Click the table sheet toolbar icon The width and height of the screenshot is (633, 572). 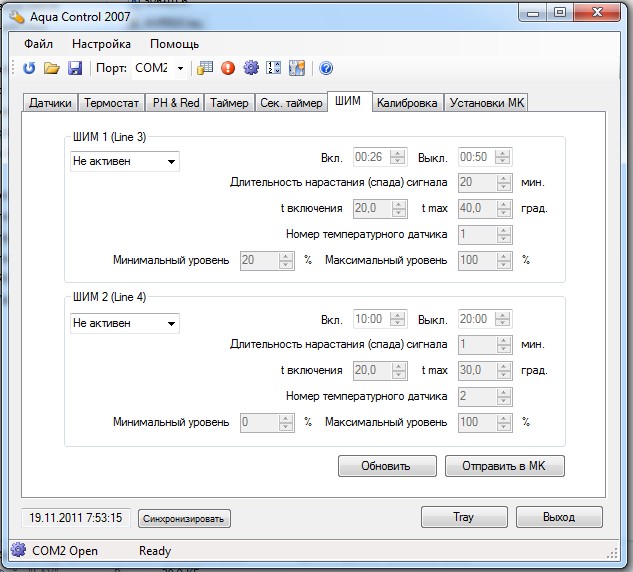coord(205,68)
